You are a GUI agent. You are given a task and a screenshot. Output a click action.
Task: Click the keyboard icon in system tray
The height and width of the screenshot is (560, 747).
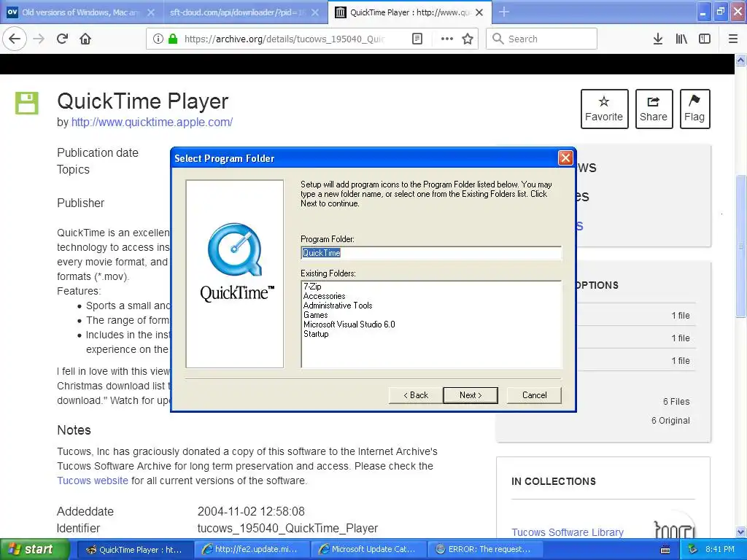665,550
